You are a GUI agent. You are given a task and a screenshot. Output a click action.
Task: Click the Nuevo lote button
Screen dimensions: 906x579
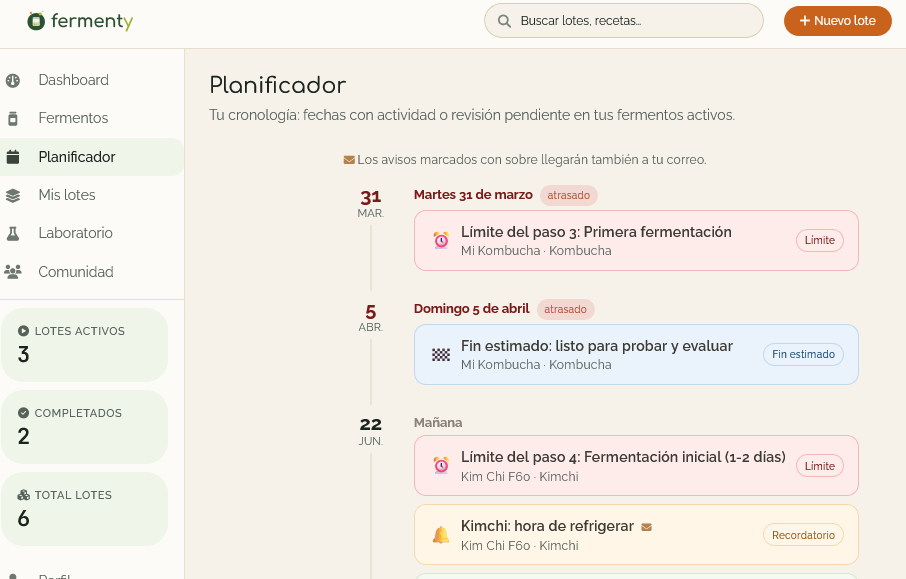coord(837,21)
